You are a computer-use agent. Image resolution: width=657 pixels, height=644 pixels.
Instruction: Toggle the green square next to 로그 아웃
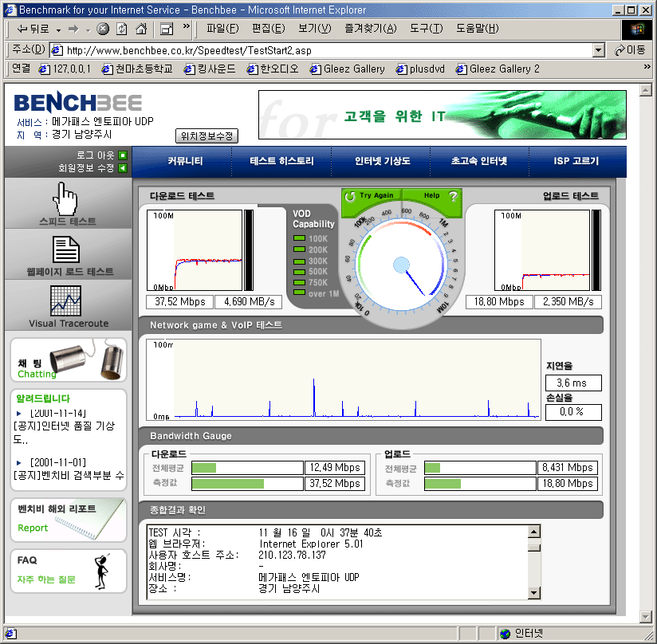121,155
